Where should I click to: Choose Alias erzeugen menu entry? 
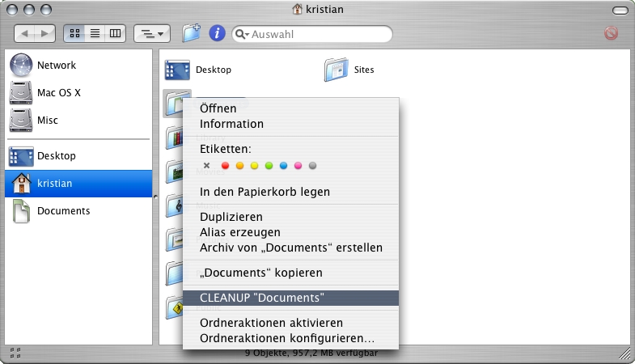pyautogui.click(x=290, y=232)
